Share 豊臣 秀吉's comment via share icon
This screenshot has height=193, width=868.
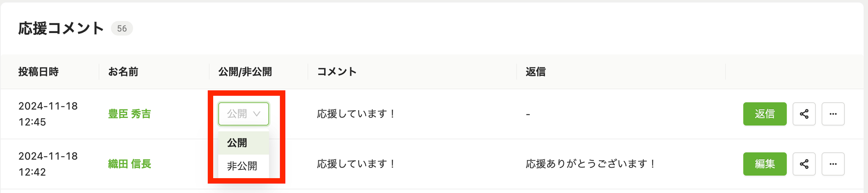tap(804, 114)
